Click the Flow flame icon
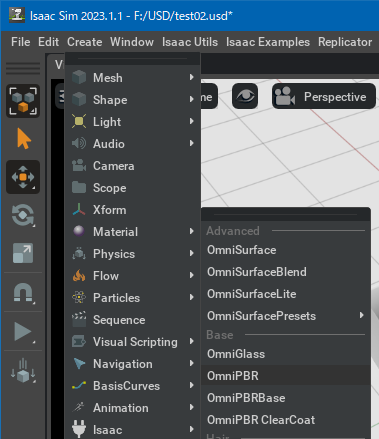 tap(79, 275)
